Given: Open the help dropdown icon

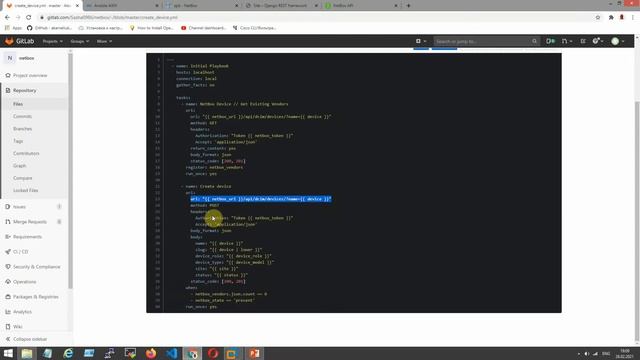Looking at the screenshot, I should (x=598, y=41).
